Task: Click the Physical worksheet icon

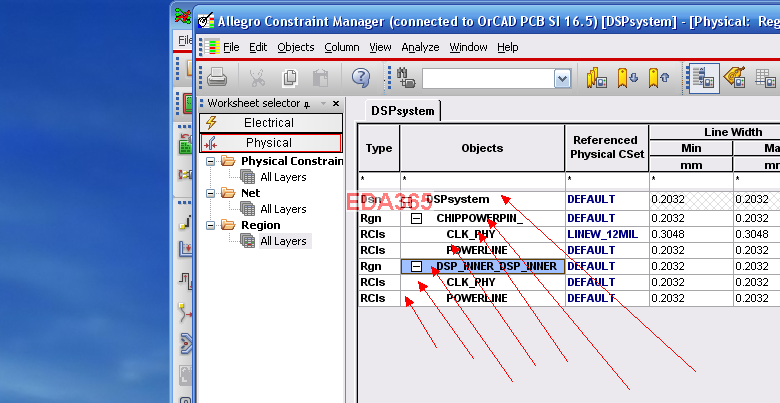Action: [x=210, y=143]
